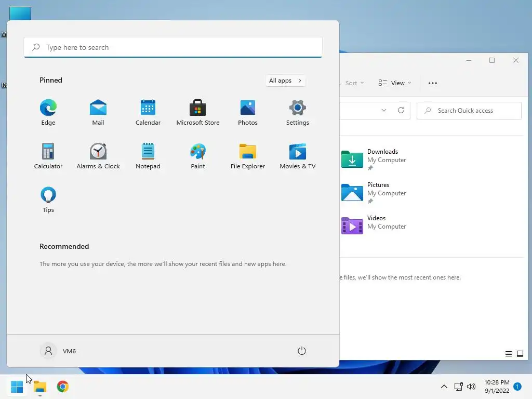This screenshot has width=532, height=399.
Task: Switch File Explorer to details view
Action: click(x=508, y=354)
